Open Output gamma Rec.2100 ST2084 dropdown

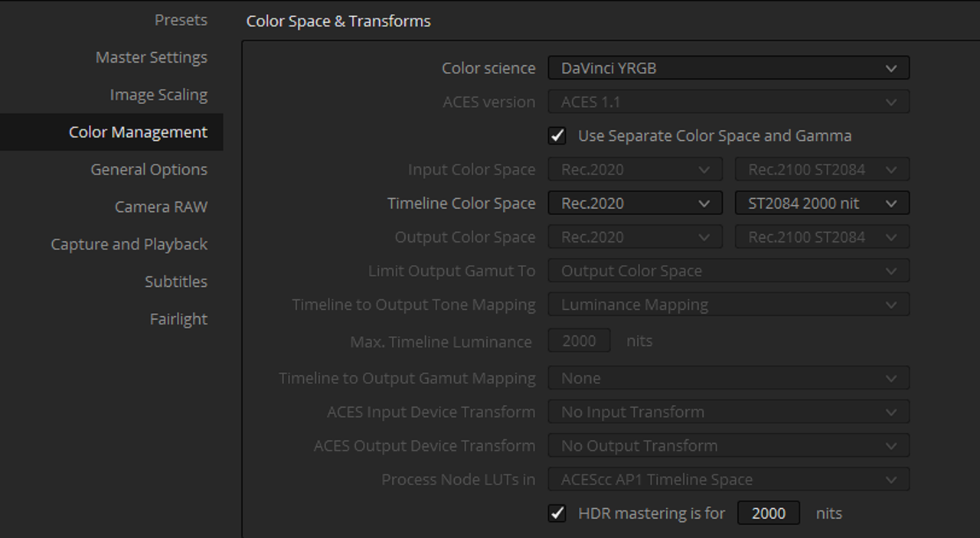click(x=822, y=237)
